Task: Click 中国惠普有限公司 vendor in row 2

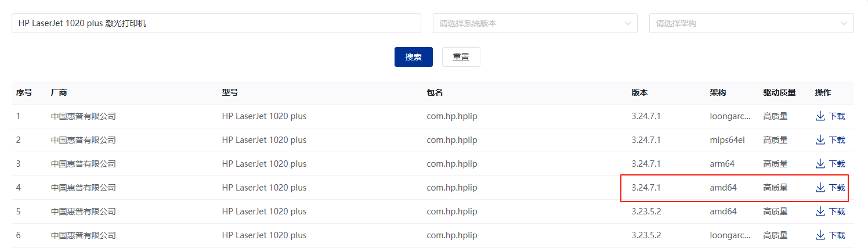Action: point(84,140)
